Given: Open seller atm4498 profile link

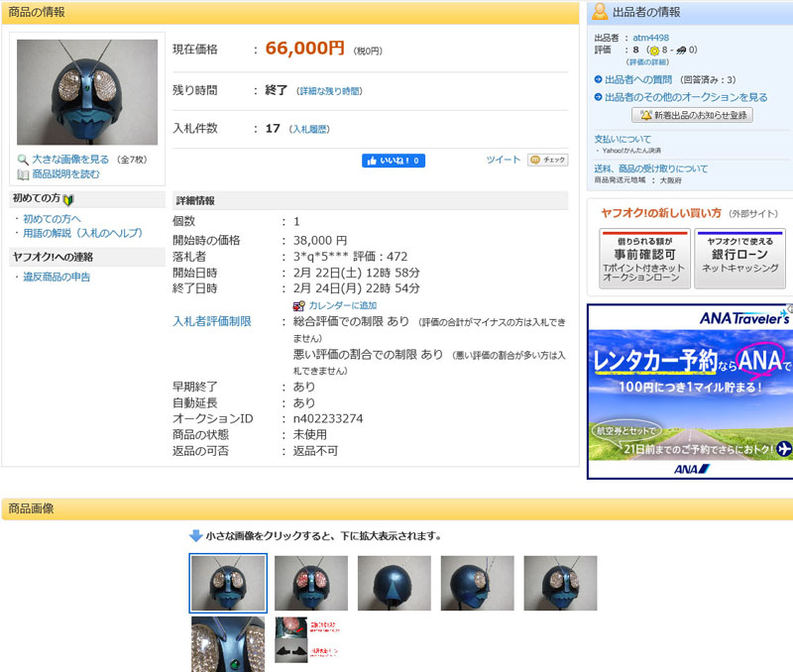Looking at the screenshot, I should click(650, 38).
